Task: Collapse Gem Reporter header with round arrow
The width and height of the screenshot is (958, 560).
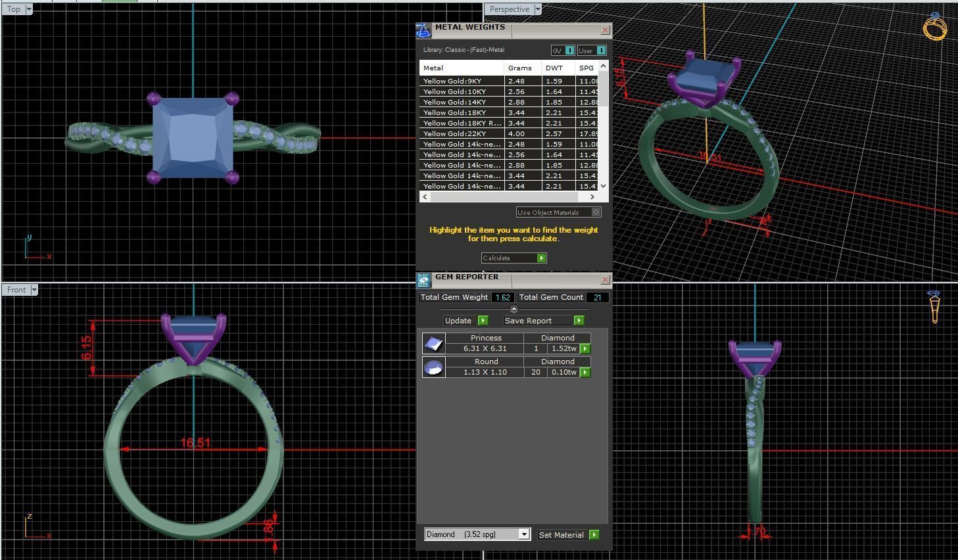Action: [514, 309]
